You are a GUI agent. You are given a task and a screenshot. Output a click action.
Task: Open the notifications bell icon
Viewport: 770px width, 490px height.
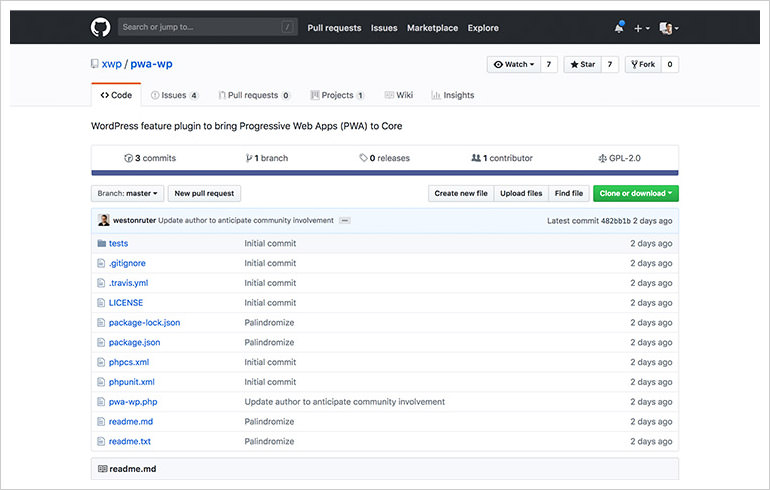pos(619,28)
